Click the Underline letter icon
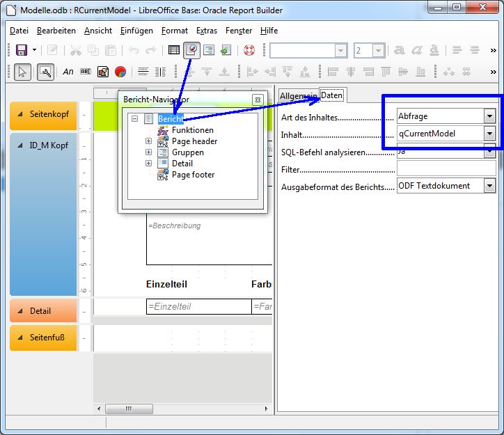The height and width of the screenshot is (435, 504). 434,50
